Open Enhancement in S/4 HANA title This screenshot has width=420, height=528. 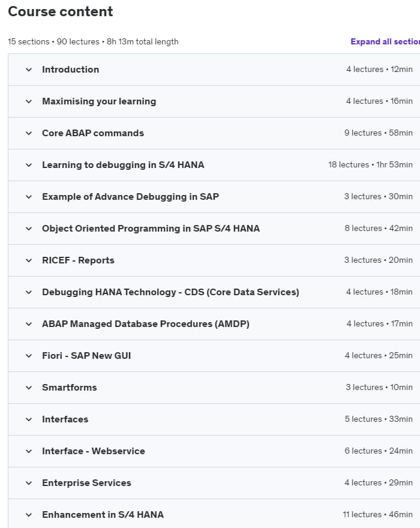click(x=103, y=515)
